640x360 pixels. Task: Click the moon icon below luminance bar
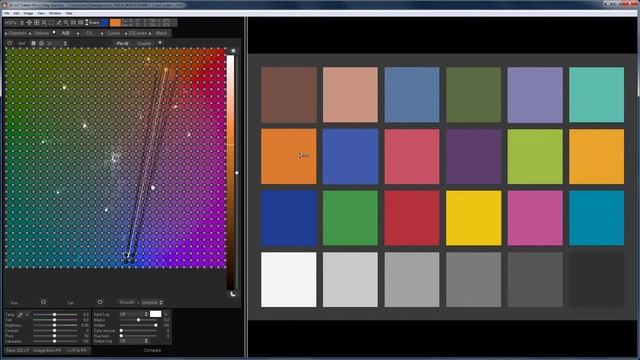(x=233, y=293)
